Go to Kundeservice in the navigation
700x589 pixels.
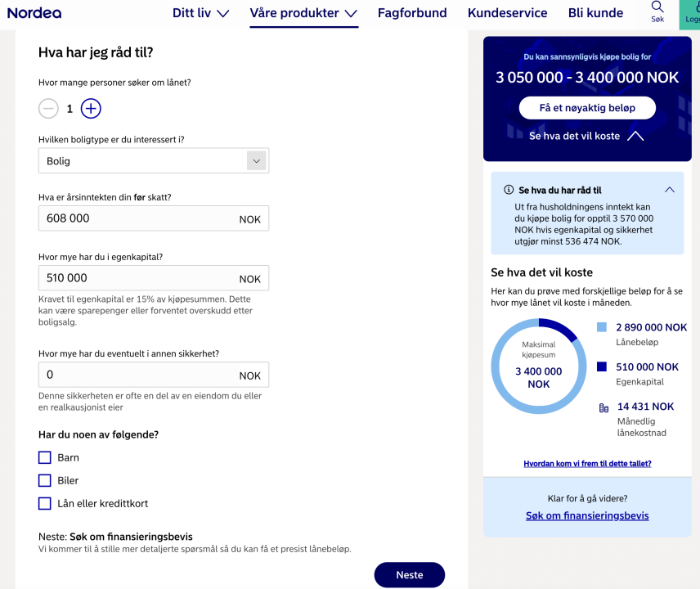point(507,13)
